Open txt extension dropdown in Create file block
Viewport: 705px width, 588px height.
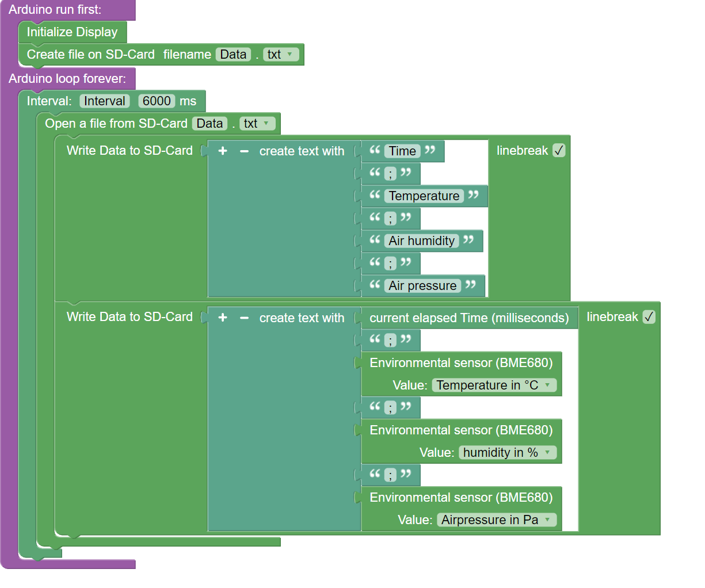tap(281, 55)
